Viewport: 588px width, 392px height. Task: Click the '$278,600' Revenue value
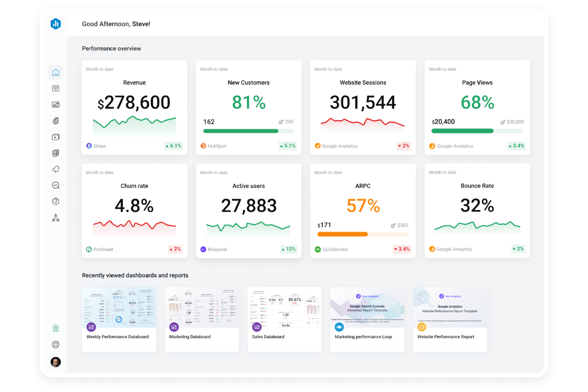(134, 103)
